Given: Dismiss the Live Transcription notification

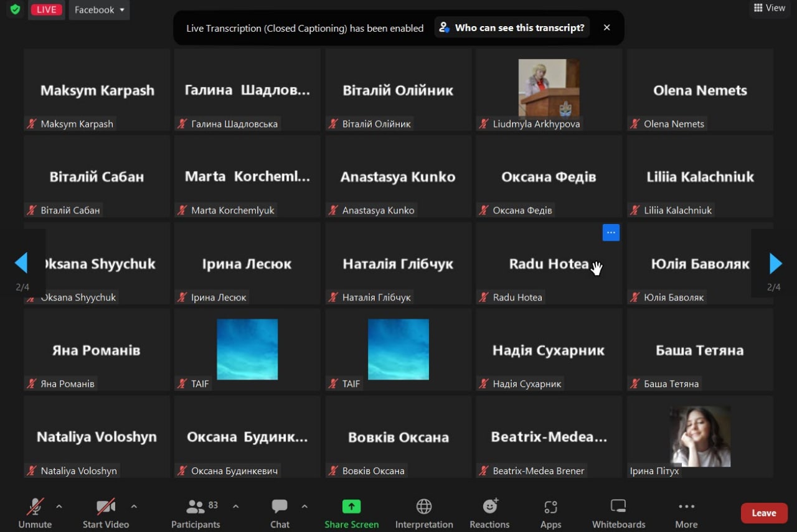Looking at the screenshot, I should [x=606, y=27].
